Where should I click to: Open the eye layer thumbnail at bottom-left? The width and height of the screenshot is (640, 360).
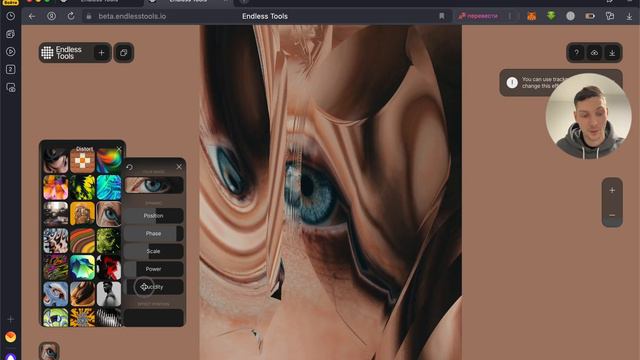pos(49,351)
